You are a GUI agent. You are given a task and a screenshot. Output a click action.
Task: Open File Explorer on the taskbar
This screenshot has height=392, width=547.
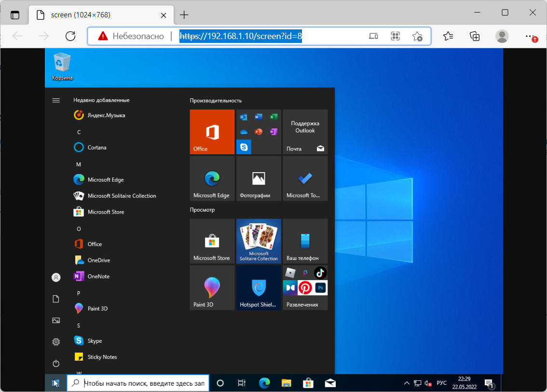[286, 383]
